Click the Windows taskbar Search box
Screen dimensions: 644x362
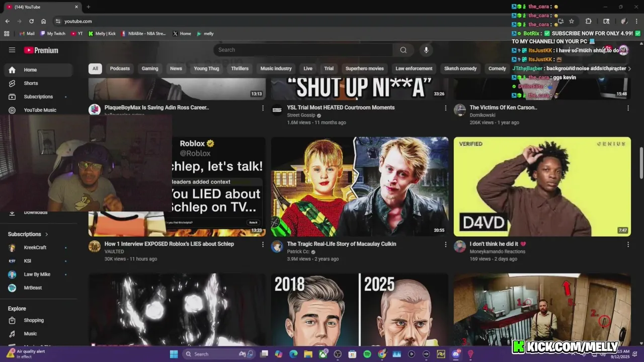(x=219, y=354)
